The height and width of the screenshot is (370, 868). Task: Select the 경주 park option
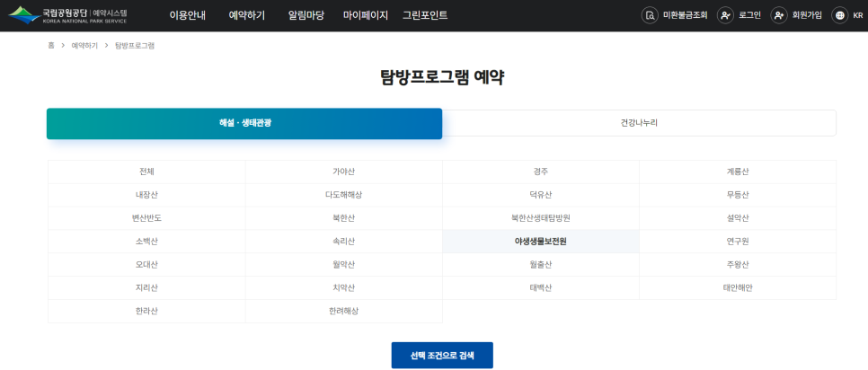click(x=541, y=172)
